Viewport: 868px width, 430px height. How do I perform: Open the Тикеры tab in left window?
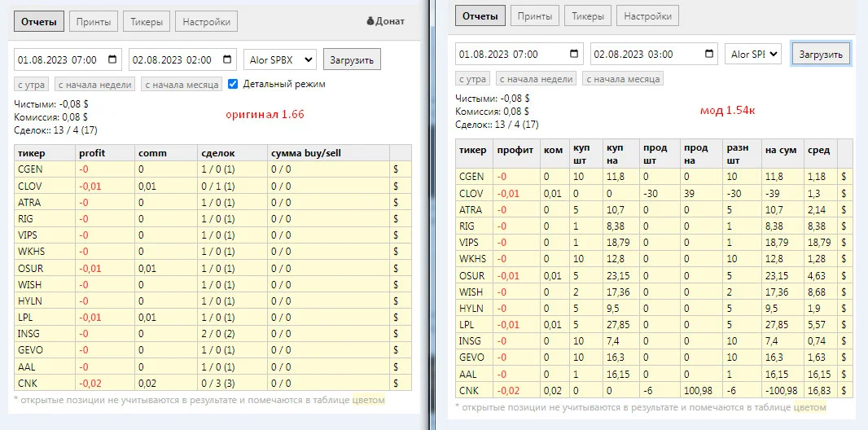tap(147, 22)
